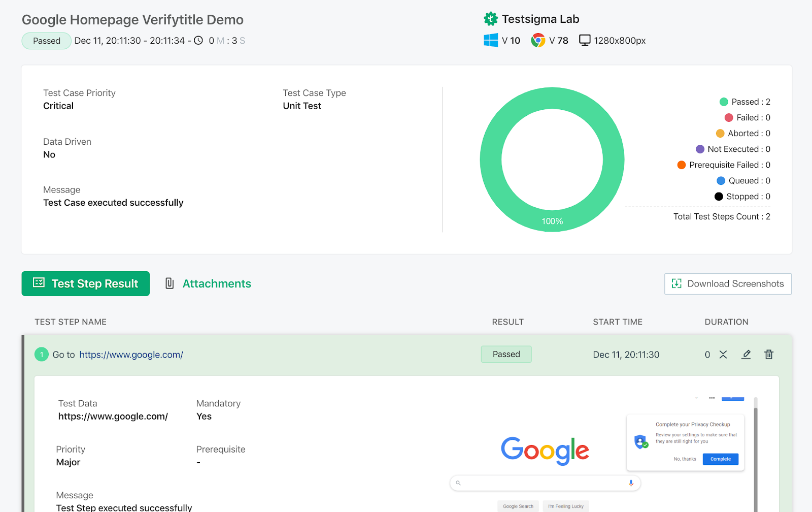
Task: Delete step 1 with the trash icon
Action: click(769, 355)
